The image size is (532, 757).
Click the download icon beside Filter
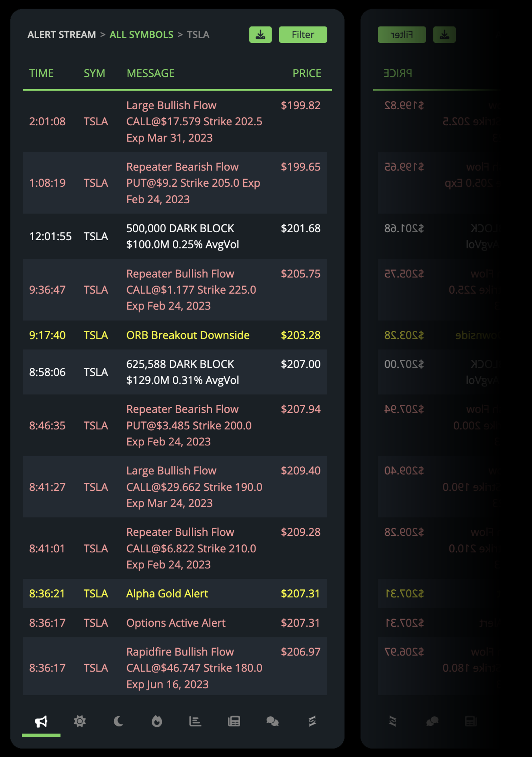[x=260, y=35]
